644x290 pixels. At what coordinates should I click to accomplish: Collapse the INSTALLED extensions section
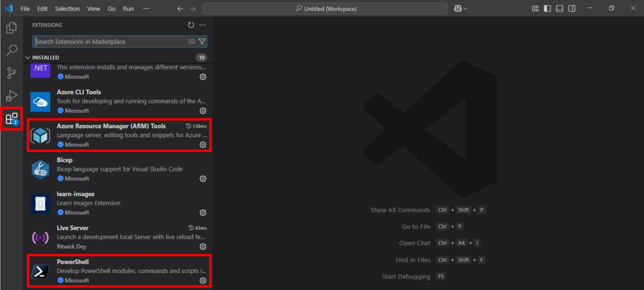(28, 57)
